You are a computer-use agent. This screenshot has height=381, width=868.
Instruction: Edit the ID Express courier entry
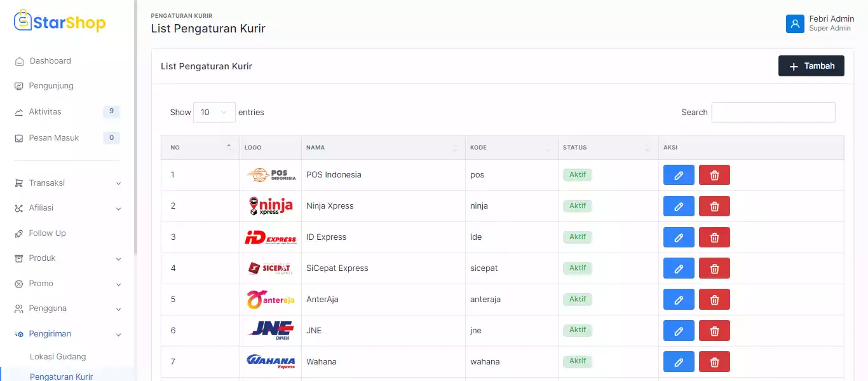click(678, 237)
